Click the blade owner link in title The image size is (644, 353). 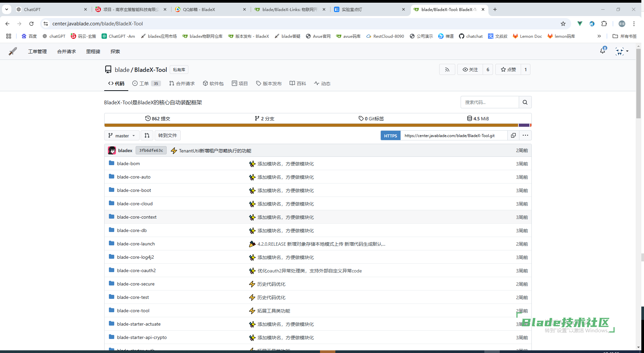[x=122, y=70]
